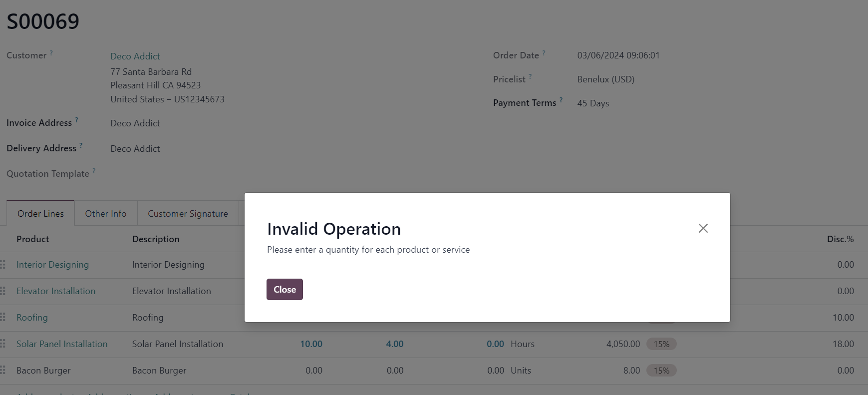Click the help icon beside Customer label

[51, 52]
